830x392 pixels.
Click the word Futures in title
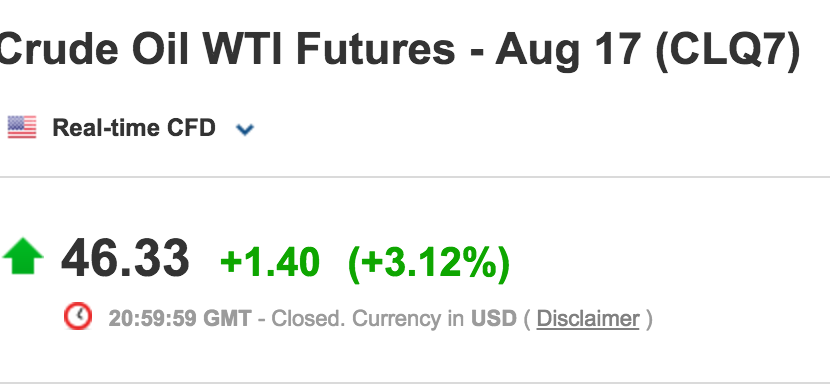(x=375, y=48)
